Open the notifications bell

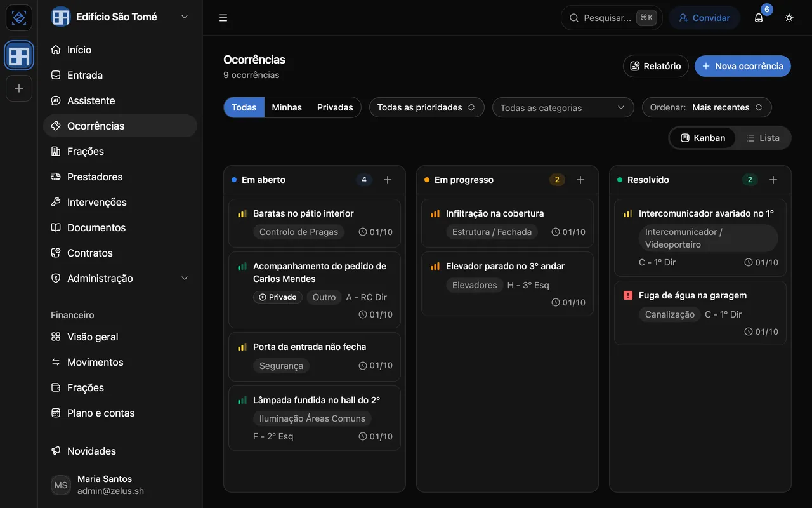tap(759, 18)
